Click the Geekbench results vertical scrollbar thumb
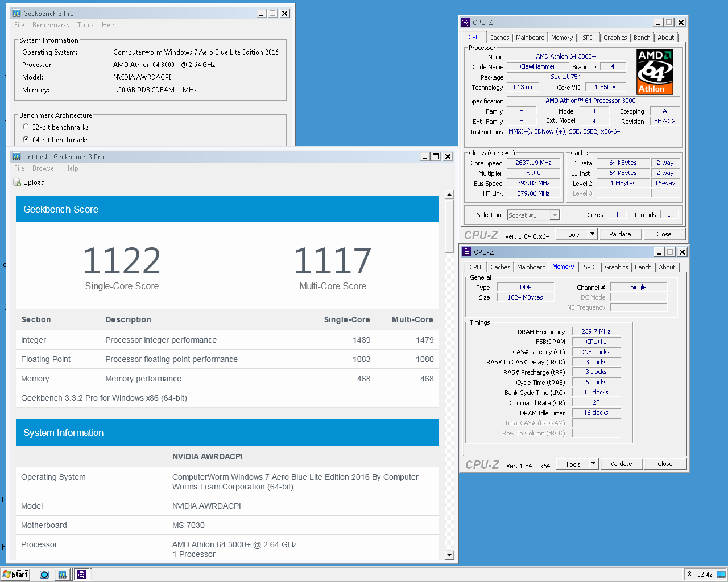Image resolution: width=728 pixels, height=582 pixels. point(449,226)
